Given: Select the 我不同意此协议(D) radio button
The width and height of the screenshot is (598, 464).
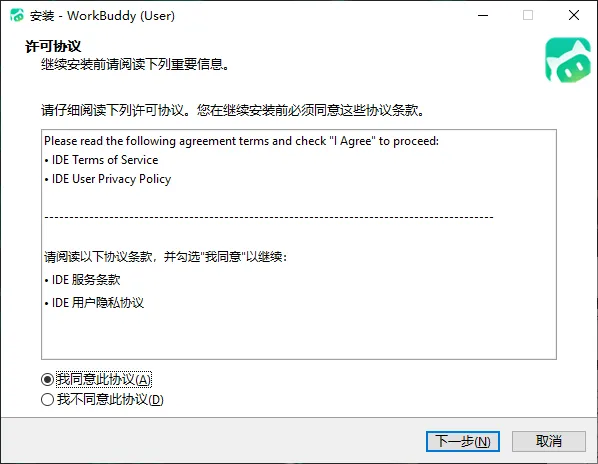Looking at the screenshot, I should tap(47, 400).
